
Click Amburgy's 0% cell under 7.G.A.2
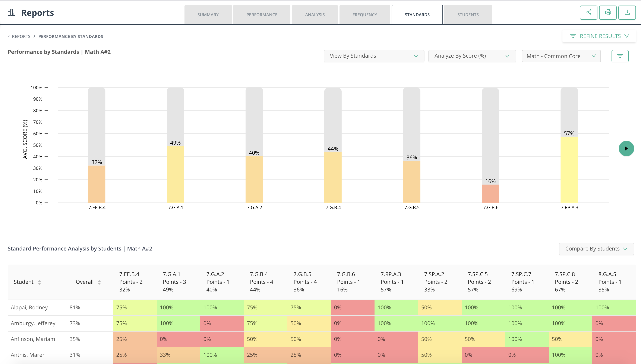[x=222, y=323]
